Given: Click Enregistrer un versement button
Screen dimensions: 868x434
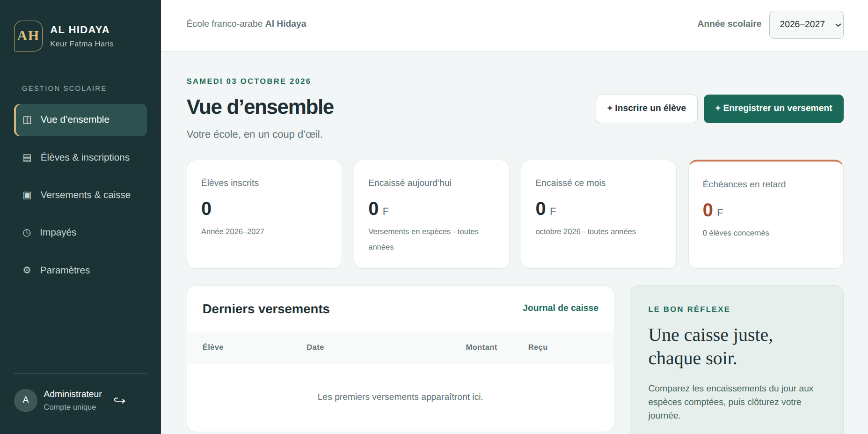Looking at the screenshot, I should pos(773,109).
